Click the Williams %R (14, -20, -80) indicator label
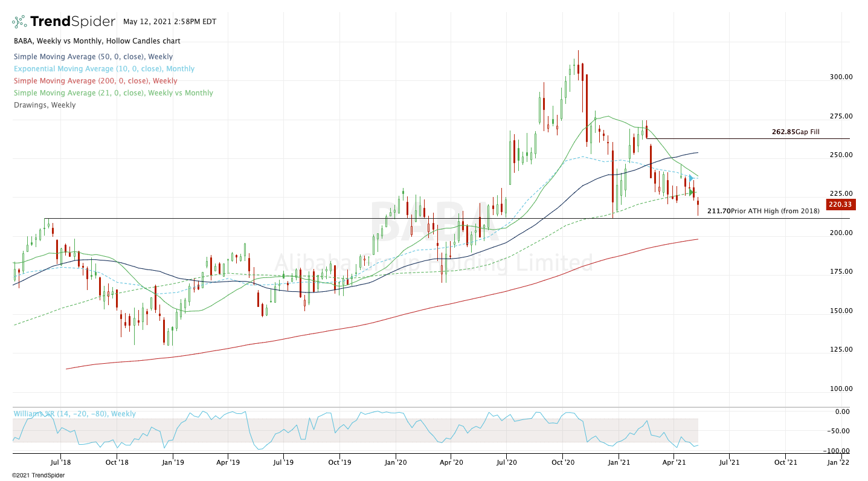This screenshot has height=481, width=868. [75, 414]
